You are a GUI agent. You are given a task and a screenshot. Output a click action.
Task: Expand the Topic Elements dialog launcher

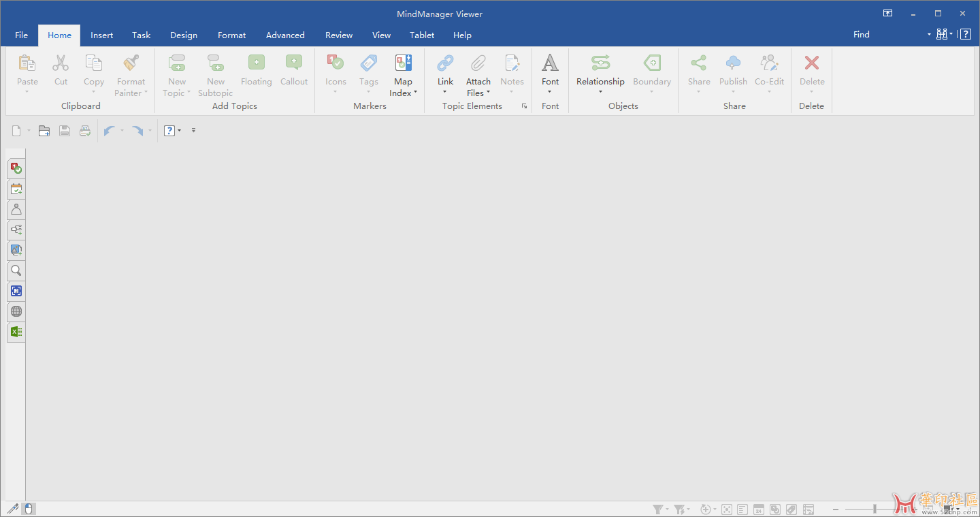[524, 106]
